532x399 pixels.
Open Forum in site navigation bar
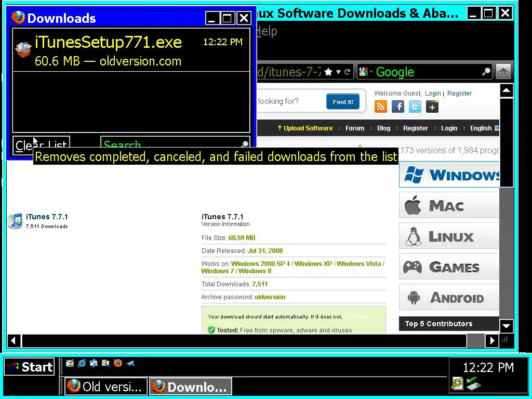(x=355, y=128)
